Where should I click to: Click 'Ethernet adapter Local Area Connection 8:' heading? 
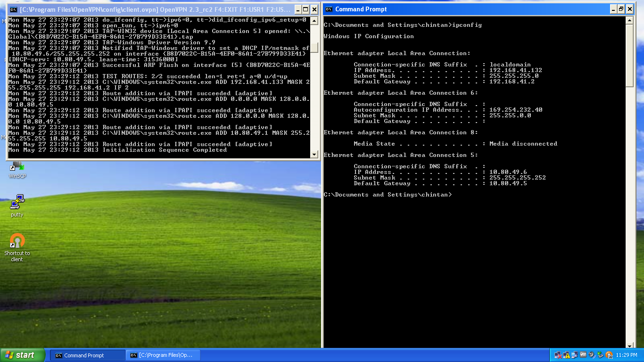[x=401, y=132]
